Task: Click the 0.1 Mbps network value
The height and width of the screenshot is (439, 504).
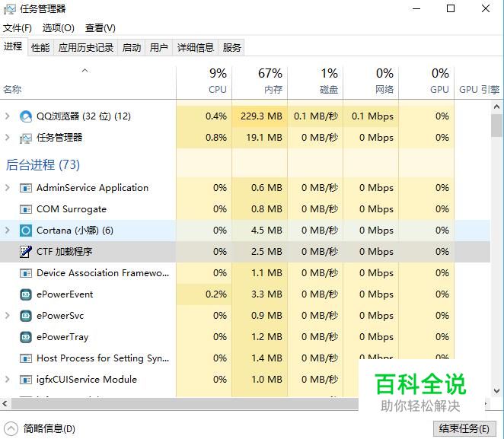Action: [372, 116]
